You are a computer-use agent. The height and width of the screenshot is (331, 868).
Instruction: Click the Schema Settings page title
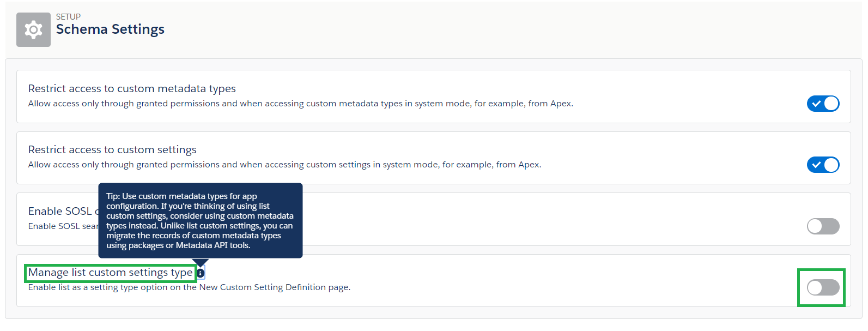(110, 29)
